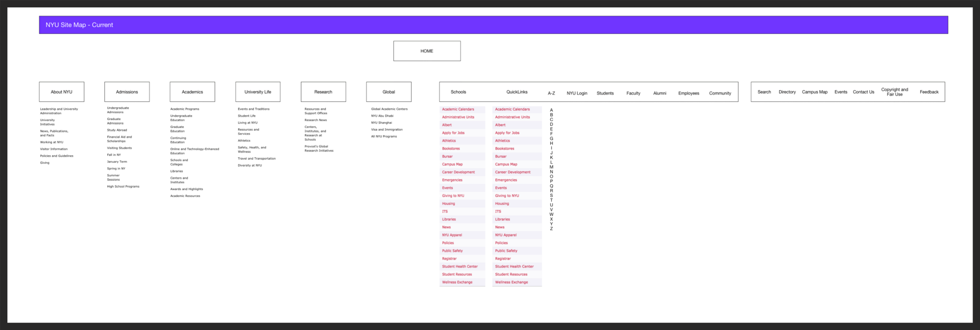The image size is (980, 330).
Task: Click Events in the utility box
Action: [x=841, y=92]
